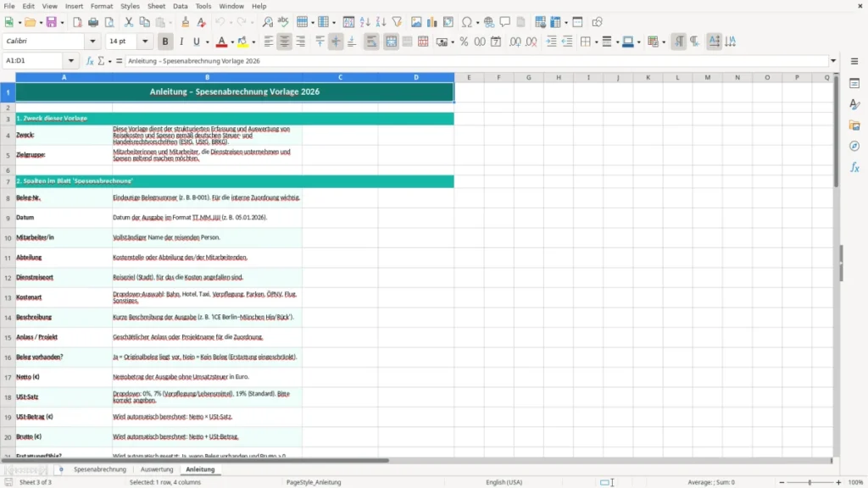The height and width of the screenshot is (488, 868).
Task: Apply the yellow background color swatch
Action: (x=242, y=42)
